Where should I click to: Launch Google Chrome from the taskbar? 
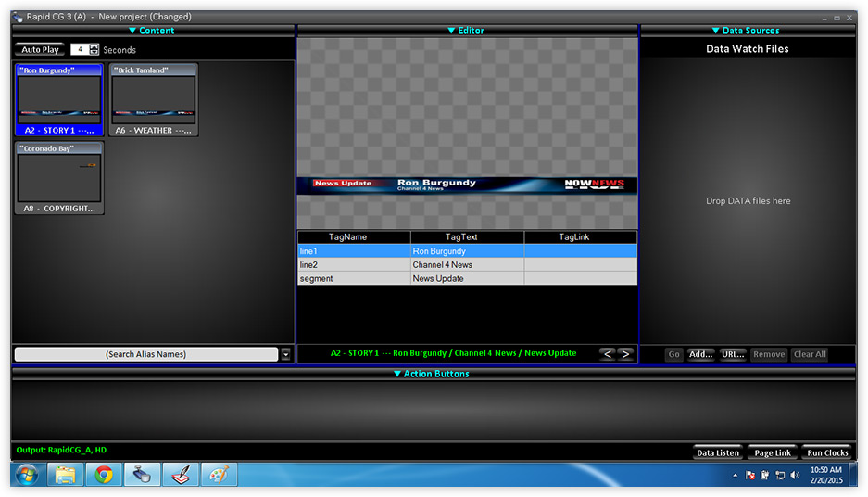coord(104,475)
